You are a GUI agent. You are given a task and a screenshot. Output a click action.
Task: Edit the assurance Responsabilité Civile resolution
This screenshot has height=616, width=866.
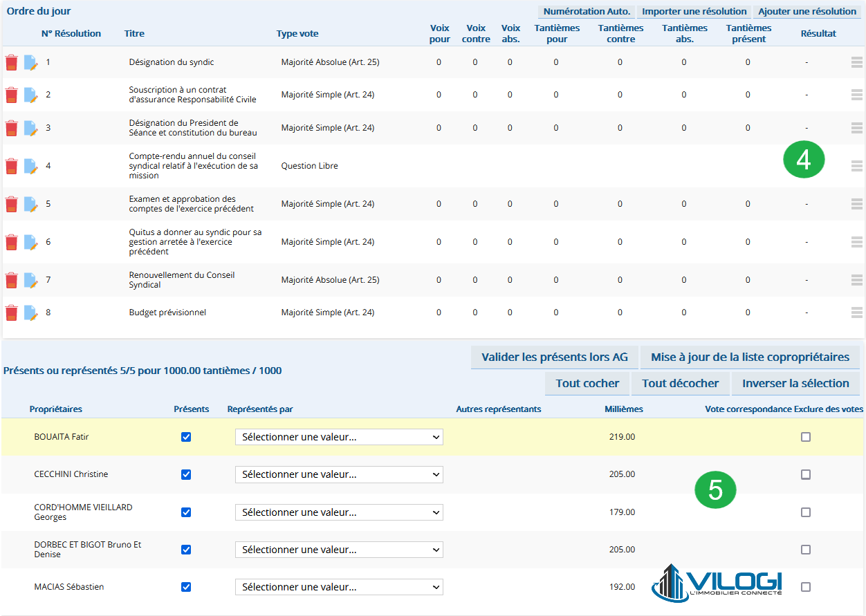[30, 95]
